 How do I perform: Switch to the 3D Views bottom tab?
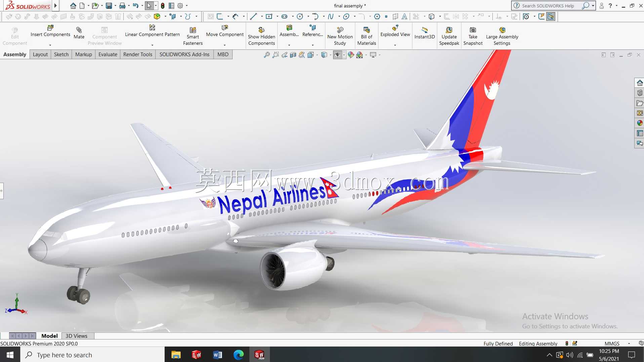pos(76,336)
